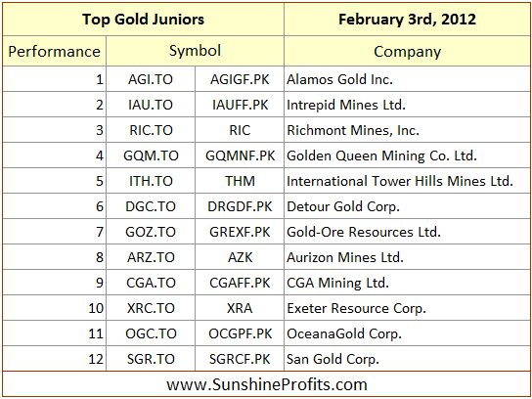Click the 'February 3rd, 2012' date header

[407, 20]
